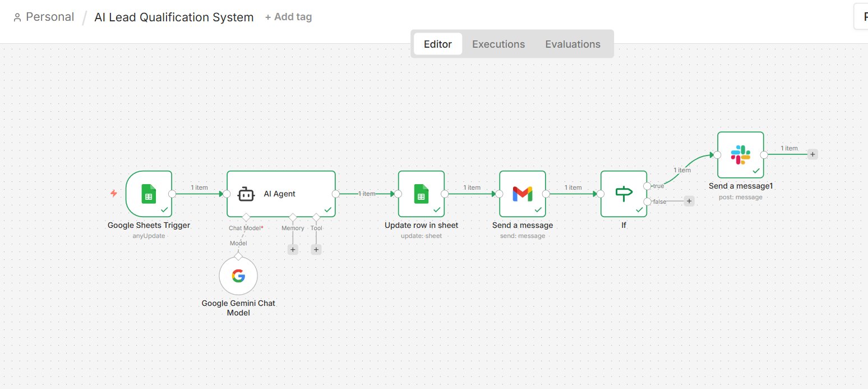
Task: Open the Google Sheets Trigger node
Action: coord(149,194)
